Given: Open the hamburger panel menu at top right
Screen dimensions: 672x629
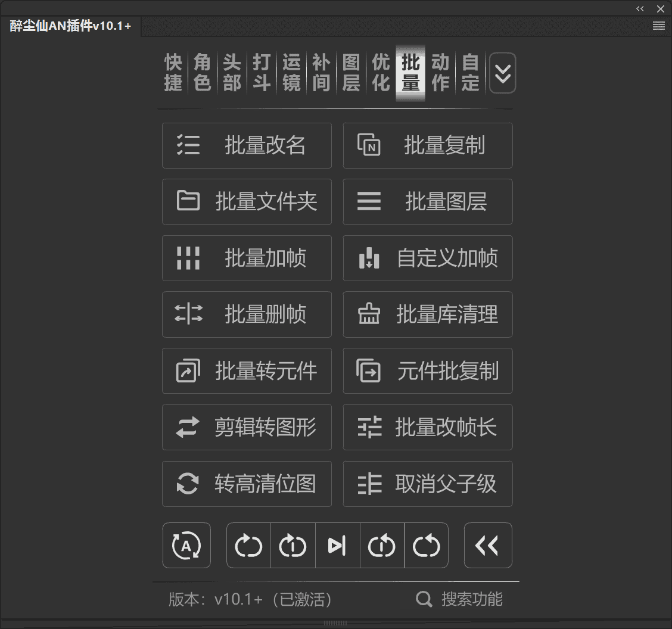Looking at the screenshot, I should pyautogui.click(x=658, y=26).
